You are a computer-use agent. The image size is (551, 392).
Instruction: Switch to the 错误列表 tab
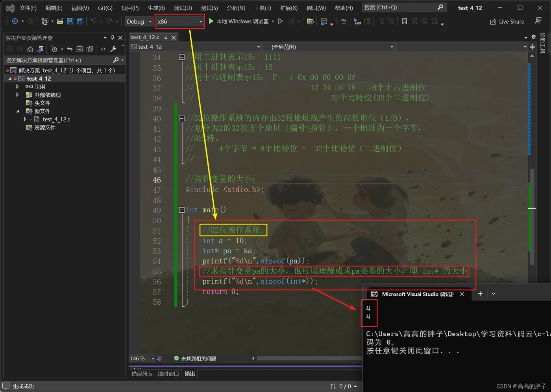click(142, 374)
